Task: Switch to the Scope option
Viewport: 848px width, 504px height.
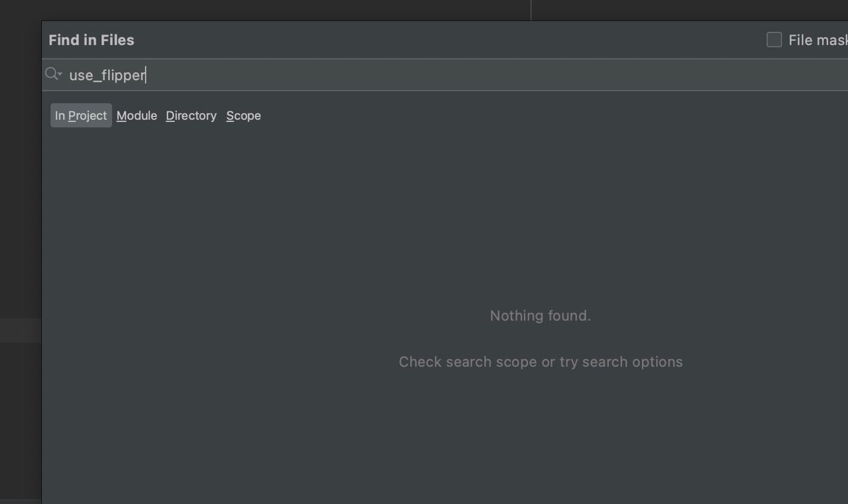Action: point(243,115)
